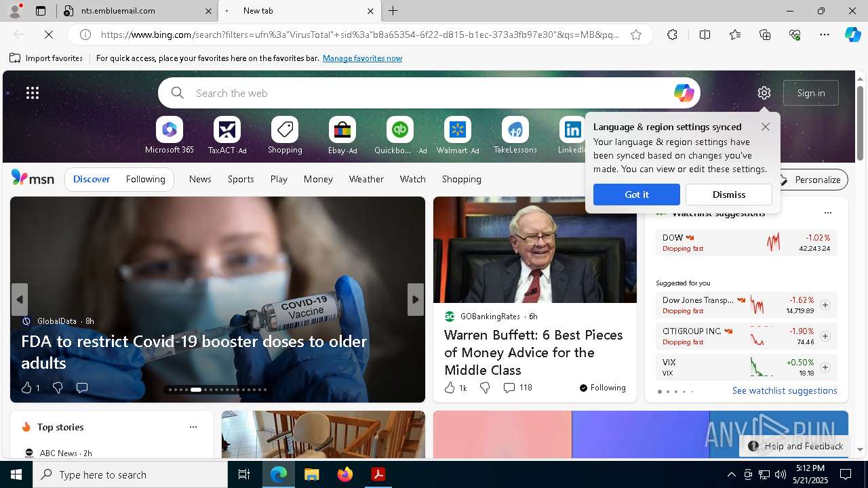Open Manage favorites now link
Image resolution: width=868 pixels, height=488 pixels.
point(363,58)
